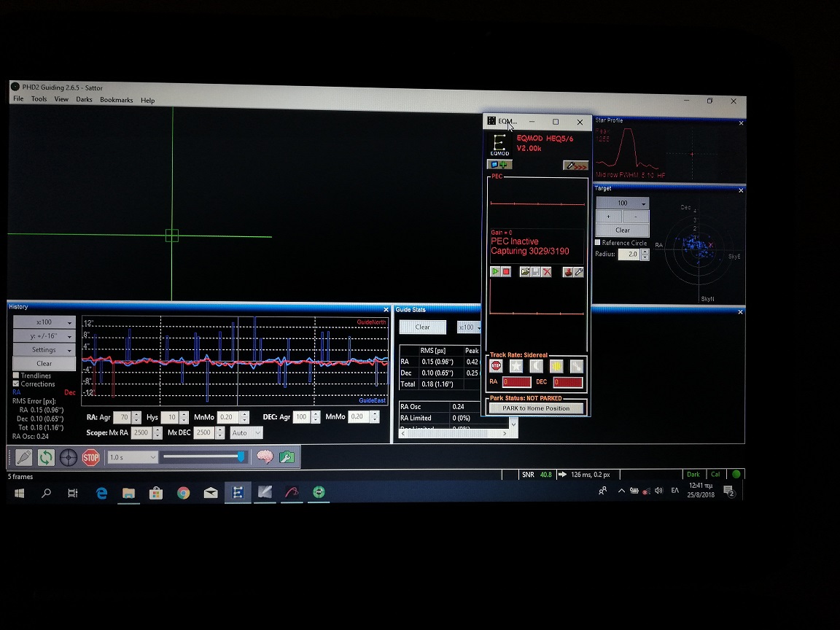This screenshot has width=840, height=630.
Task: Open the View menu
Action: pos(61,99)
